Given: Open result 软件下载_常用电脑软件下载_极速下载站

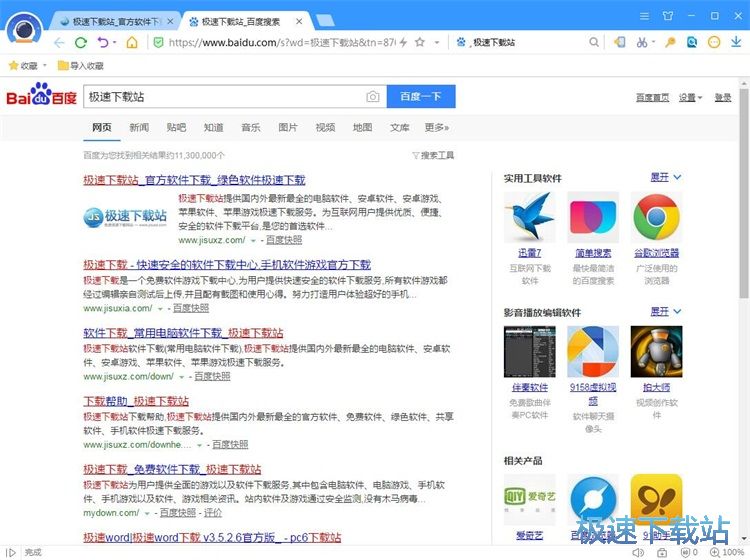Looking at the screenshot, I should (183, 333).
